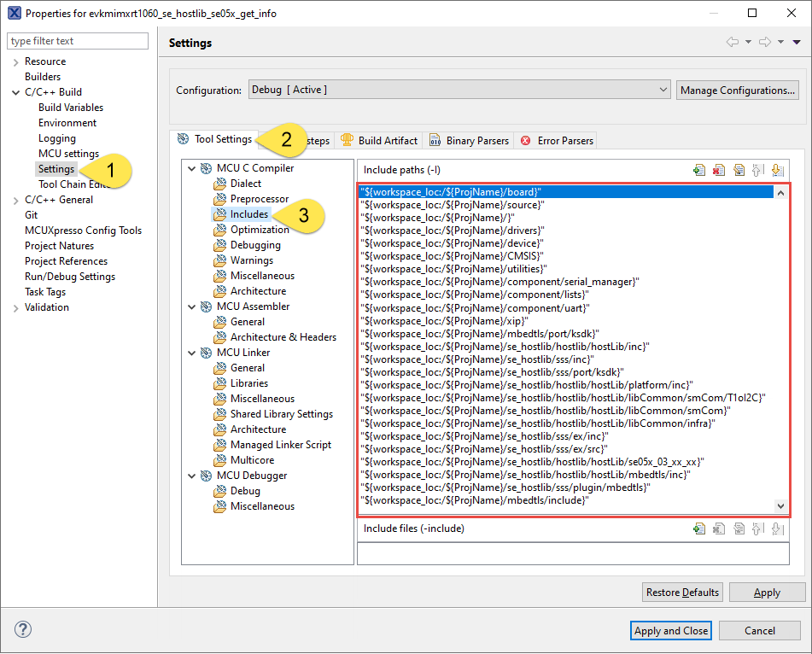Expand the C/C++ General node
The width and height of the screenshot is (812, 654).
point(15,201)
